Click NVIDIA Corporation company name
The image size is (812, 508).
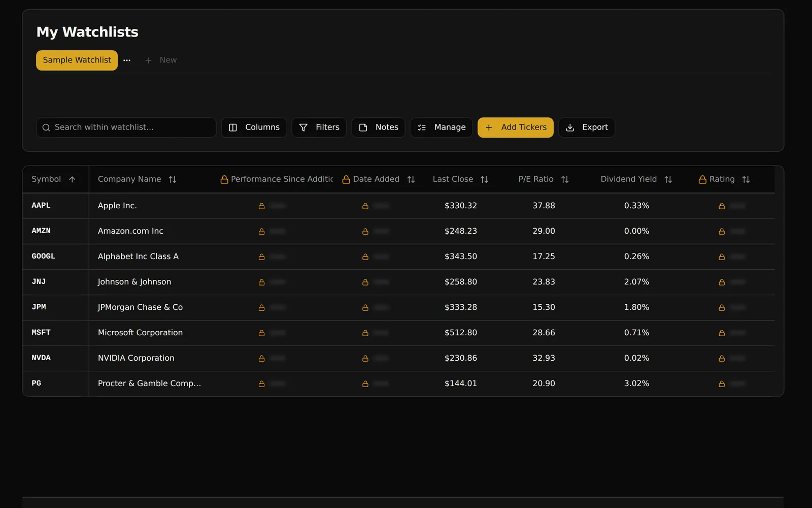click(x=136, y=358)
